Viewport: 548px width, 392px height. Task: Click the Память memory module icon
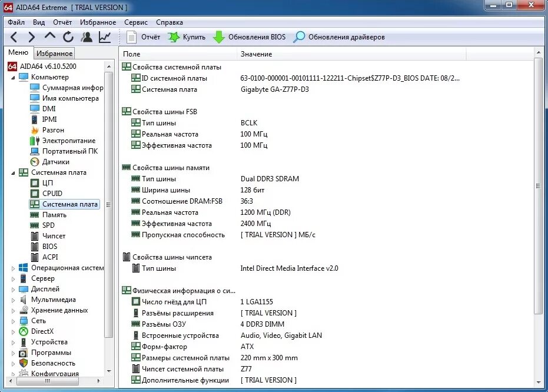coord(35,215)
